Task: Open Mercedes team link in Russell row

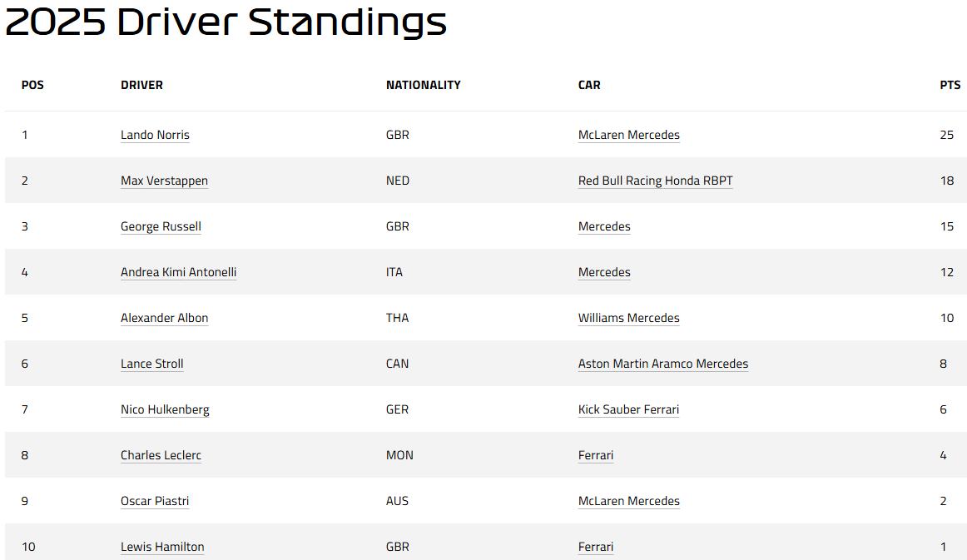Action: click(604, 226)
